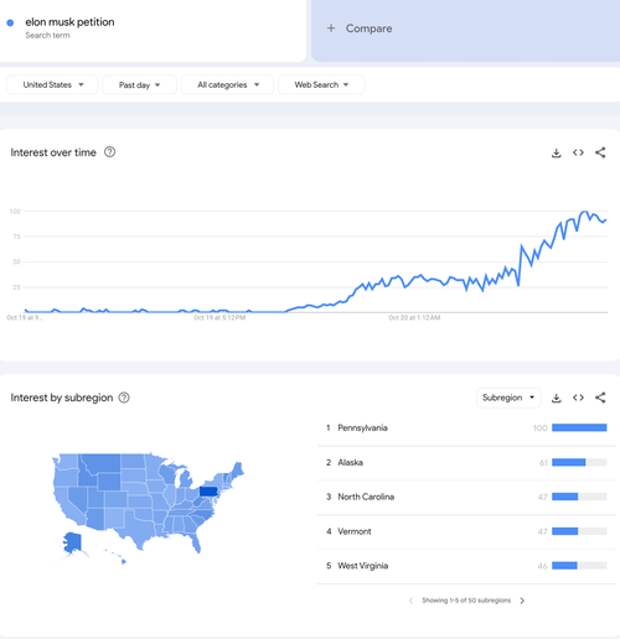
Task: Select Alaska in the subregion list
Action: click(x=350, y=463)
